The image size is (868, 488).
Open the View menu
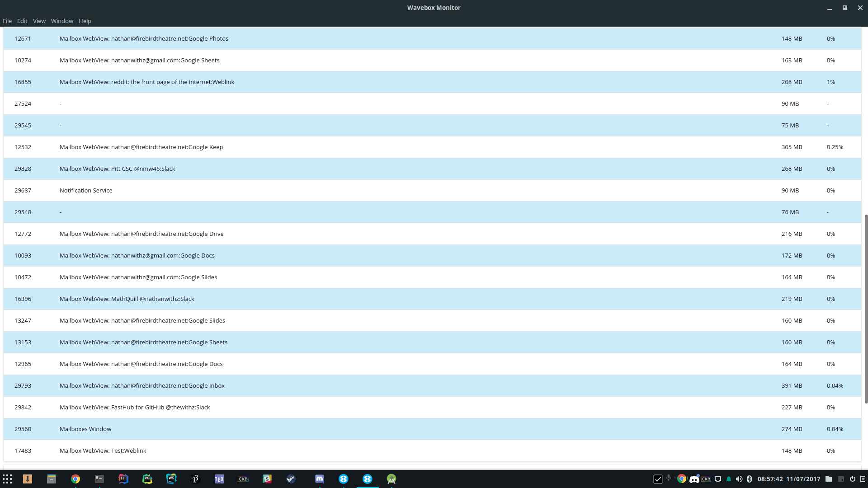pos(39,21)
